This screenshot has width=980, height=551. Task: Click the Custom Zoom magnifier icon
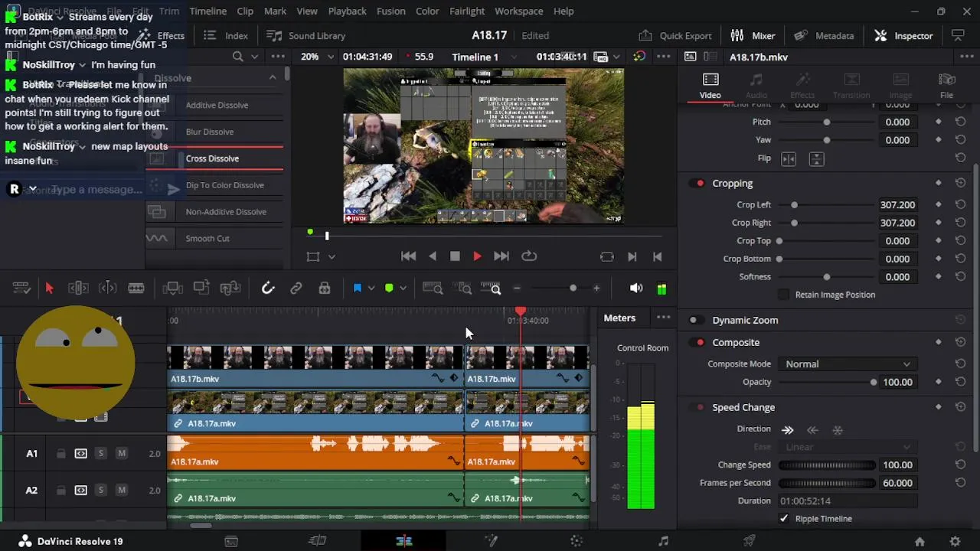tap(491, 288)
